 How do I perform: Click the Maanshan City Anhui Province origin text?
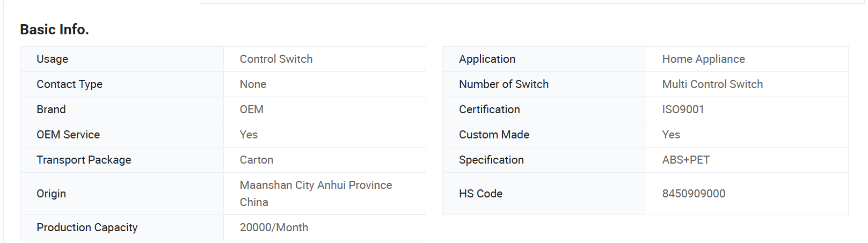[316, 185]
